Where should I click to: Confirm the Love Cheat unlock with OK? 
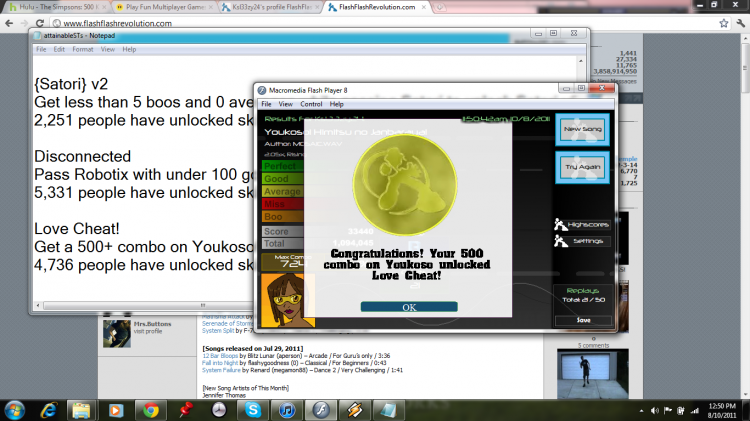coord(409,307)
